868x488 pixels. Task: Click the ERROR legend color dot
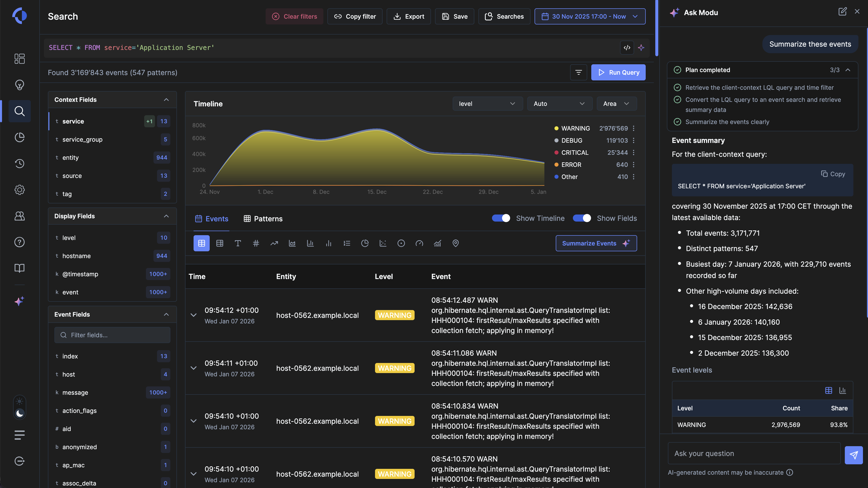click(x=556, y=165)
